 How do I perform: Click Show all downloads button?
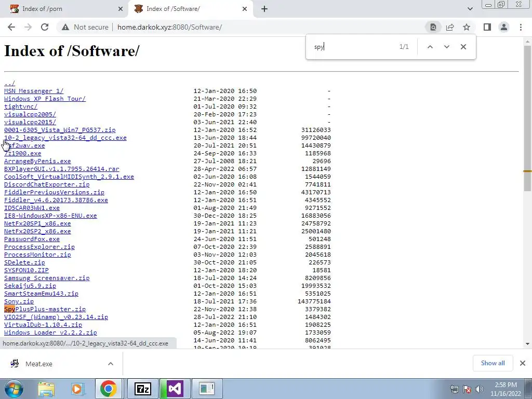pos(493,363)
